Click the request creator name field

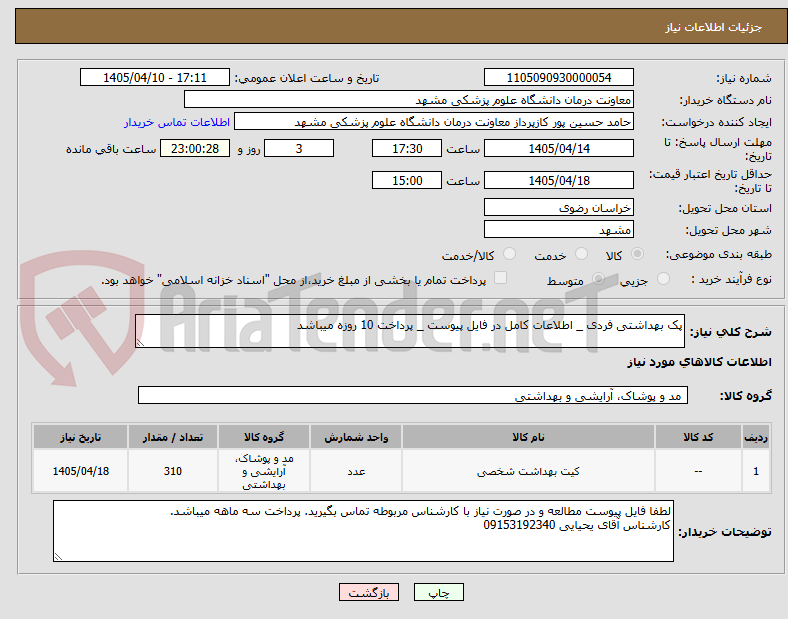click(434, 122)
